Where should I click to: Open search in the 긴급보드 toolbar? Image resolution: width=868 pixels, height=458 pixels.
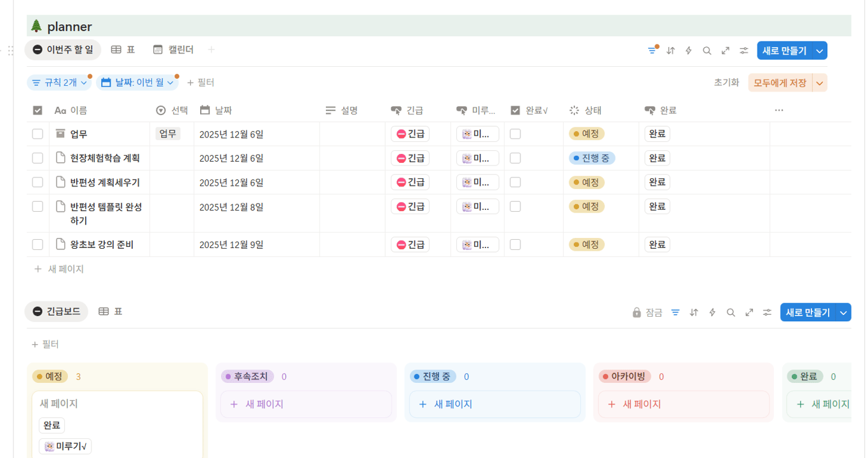coord(731,312)
